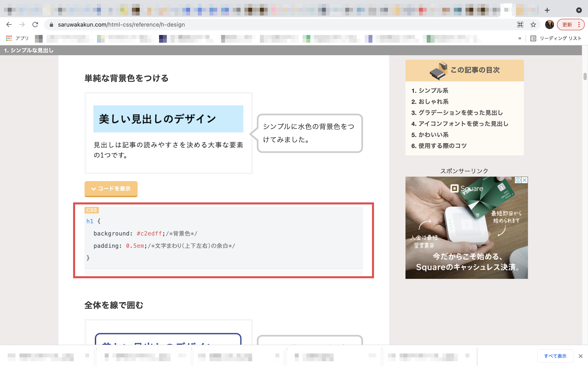The image size is (588, 368).
Task: Click the #c2edff color value in code
Action: coord(149,234)
